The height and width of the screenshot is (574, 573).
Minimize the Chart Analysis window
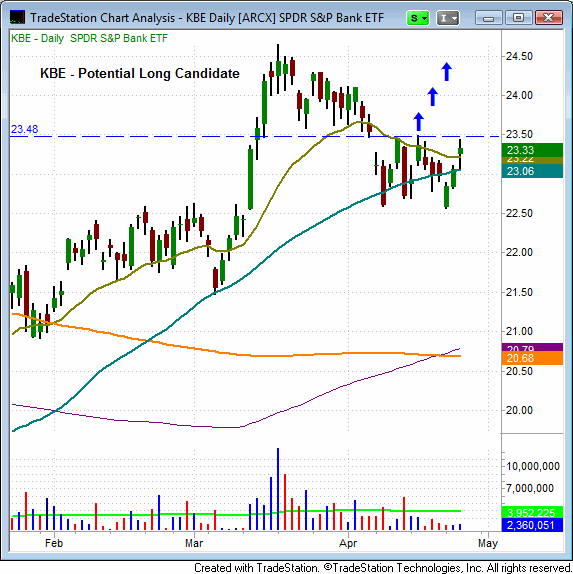(x=488, y=18)
